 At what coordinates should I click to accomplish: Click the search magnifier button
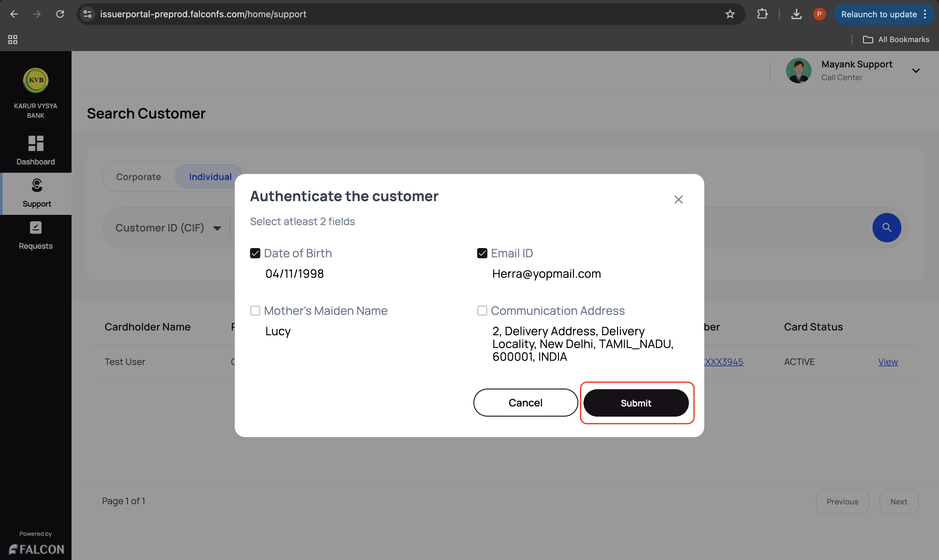point(886,228)
